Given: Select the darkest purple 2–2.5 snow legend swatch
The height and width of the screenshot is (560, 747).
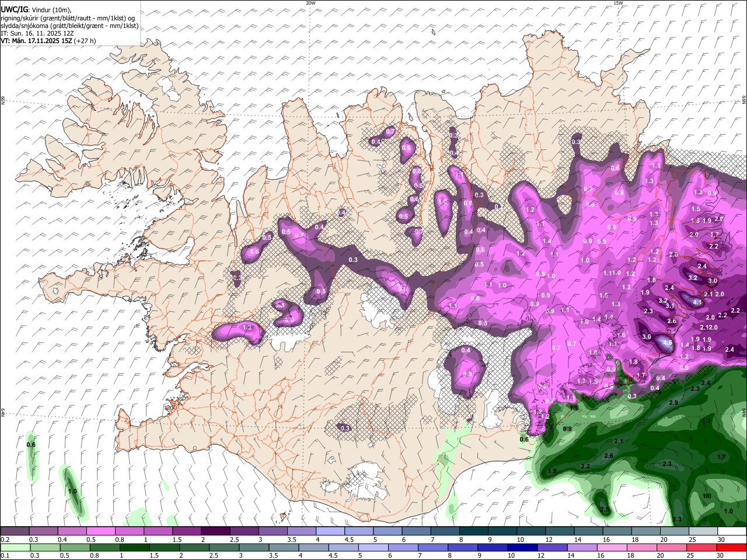Looking at the screenshot, I should click(x=215, y=531).
